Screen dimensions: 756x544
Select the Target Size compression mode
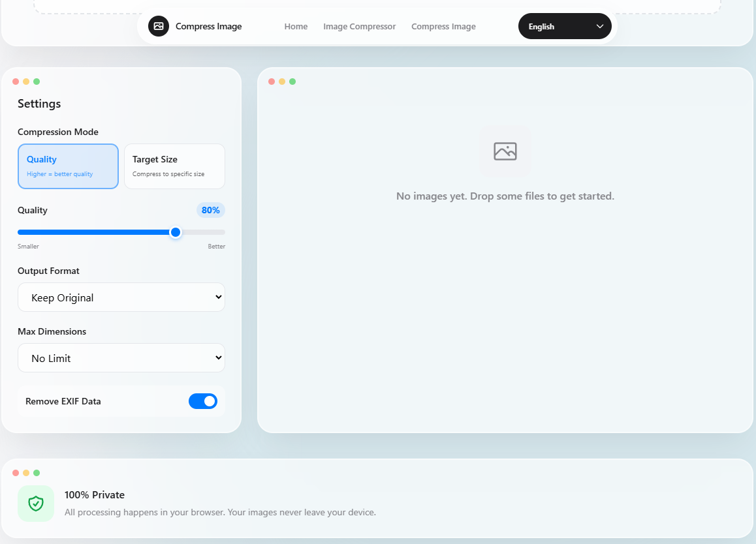(x=174, y=166)
